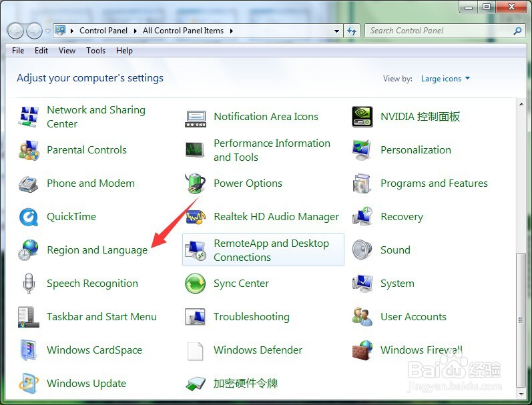Expand the recent pages arrow beside Forward

[48, 31]
